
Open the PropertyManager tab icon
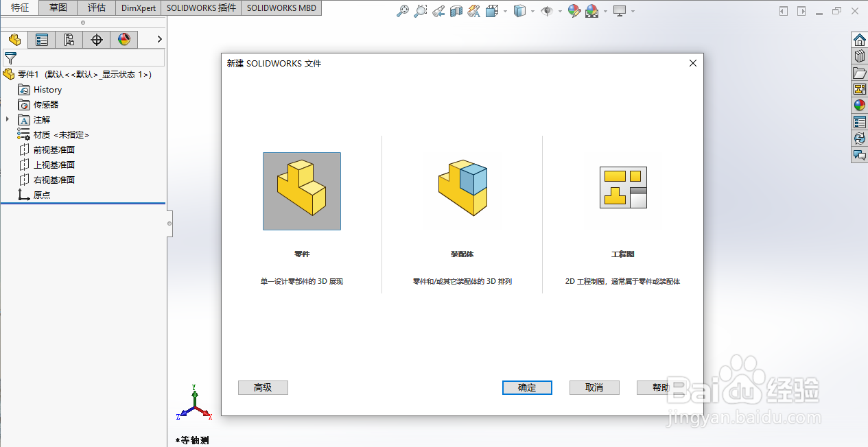click(x=42, y=40)
